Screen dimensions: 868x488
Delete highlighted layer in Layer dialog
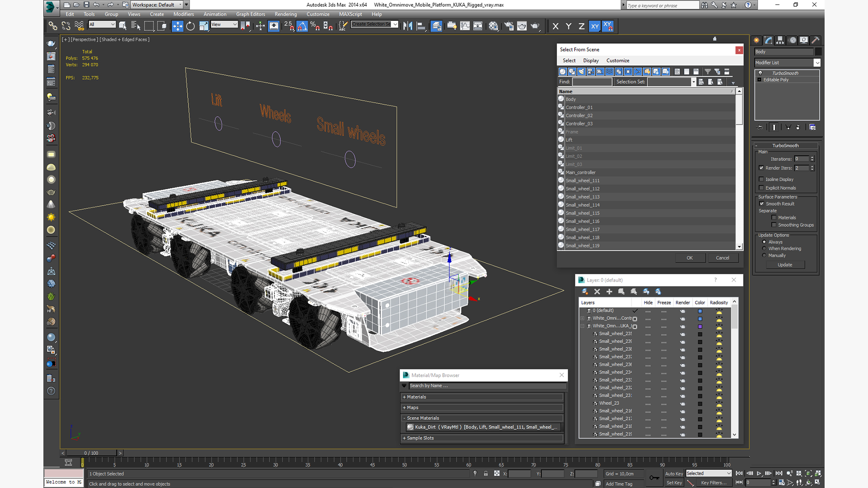[597, 292]
